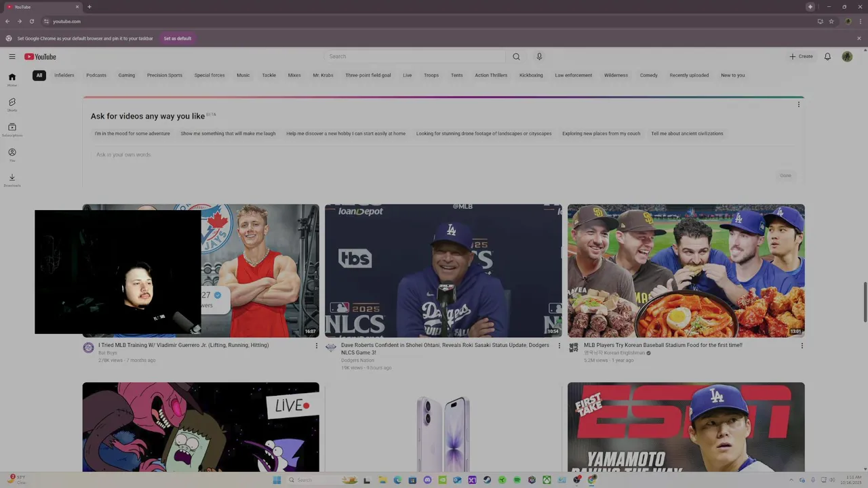
Task: Open the Dave Roberts NLCS thumbnail
Action: pyautogui.click(x=443, y=270)
